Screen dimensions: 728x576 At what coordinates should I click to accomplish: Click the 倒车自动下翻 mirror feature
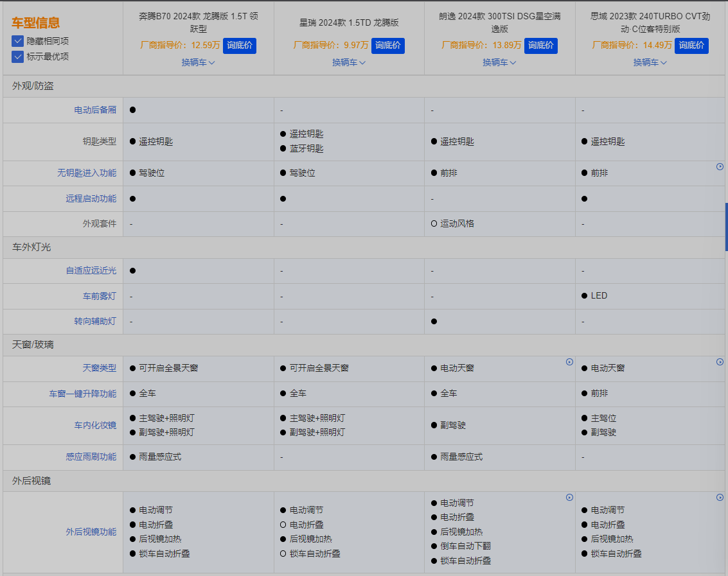point(466,546)
